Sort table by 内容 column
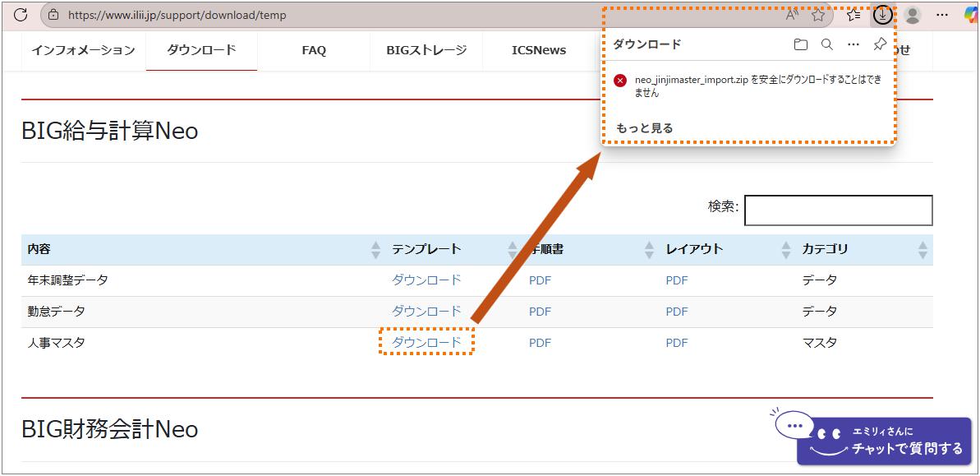This screenshot has width=980, height=476. pos(376,249)
